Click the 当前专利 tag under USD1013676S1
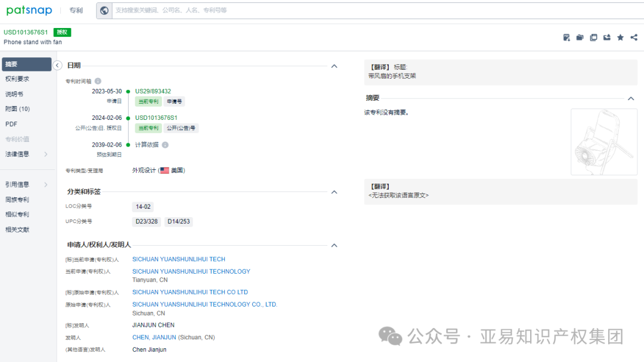This screenshot has width=644, height=362. tap(148, 128)
